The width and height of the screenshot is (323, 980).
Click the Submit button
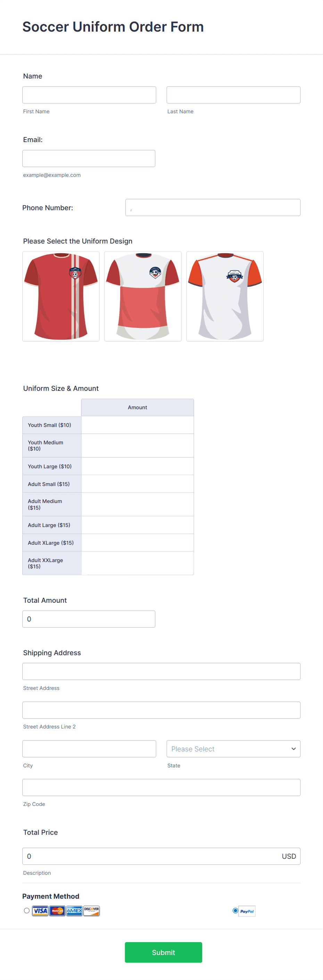(x=163, y=952)
